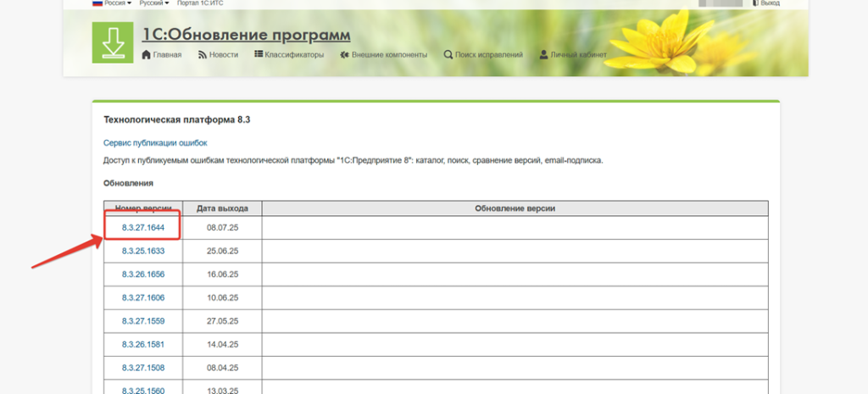The height and width of the screenshot is (394, 868).
Task: Open Сервис публикации ошибок link
Action: click(x=155, y=142)
